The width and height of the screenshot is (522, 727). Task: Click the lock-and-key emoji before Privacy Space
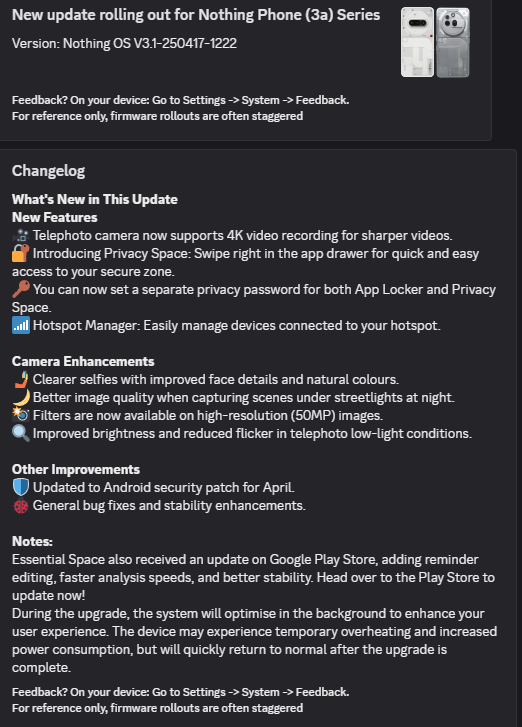(21, 254)
